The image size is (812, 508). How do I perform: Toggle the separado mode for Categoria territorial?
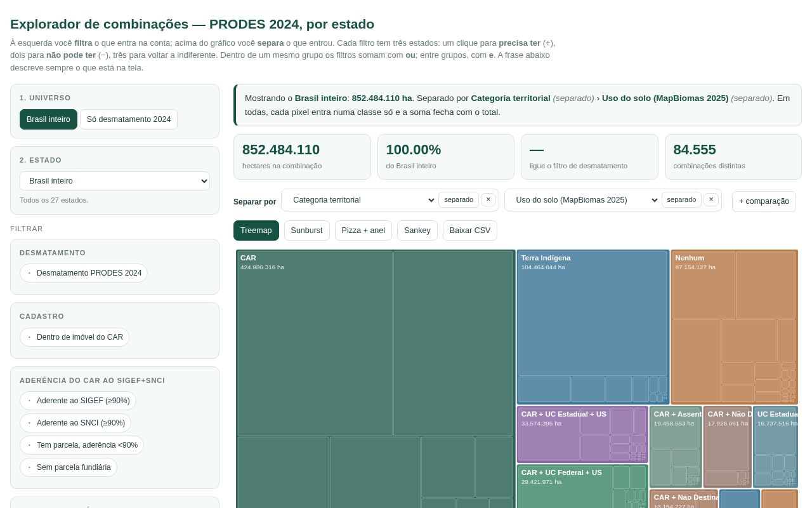point(459,199)
